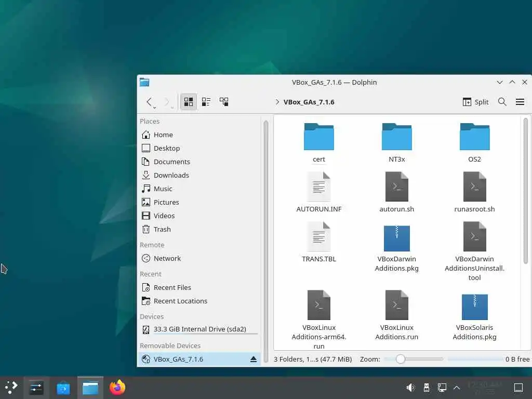Open removable devices tray icon

click(427, 388)
